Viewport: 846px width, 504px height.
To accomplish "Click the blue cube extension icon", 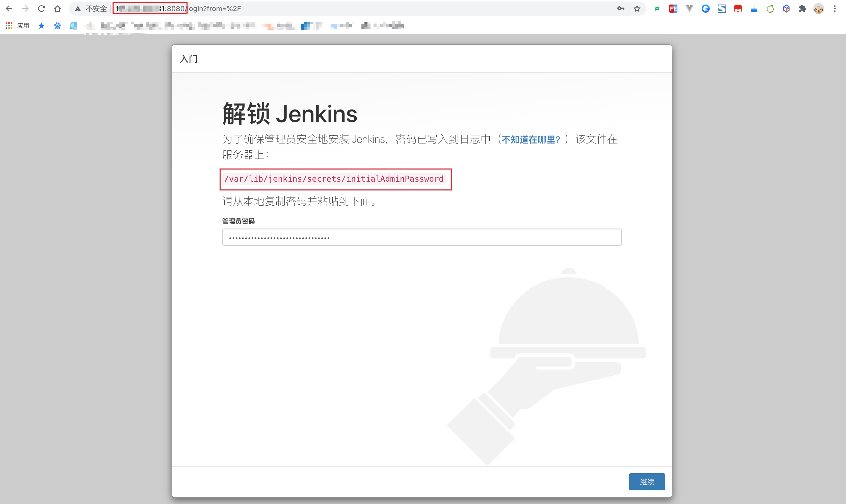I will [x=786, y=9].
